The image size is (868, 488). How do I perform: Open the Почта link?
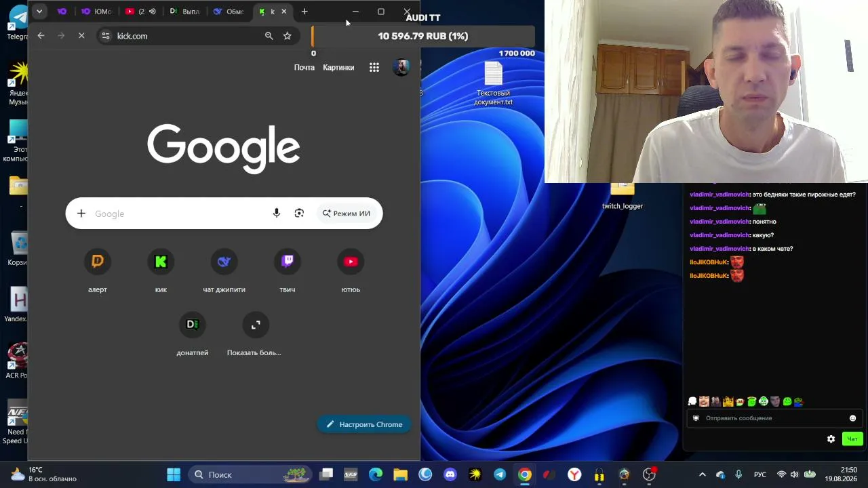(304, 67)
